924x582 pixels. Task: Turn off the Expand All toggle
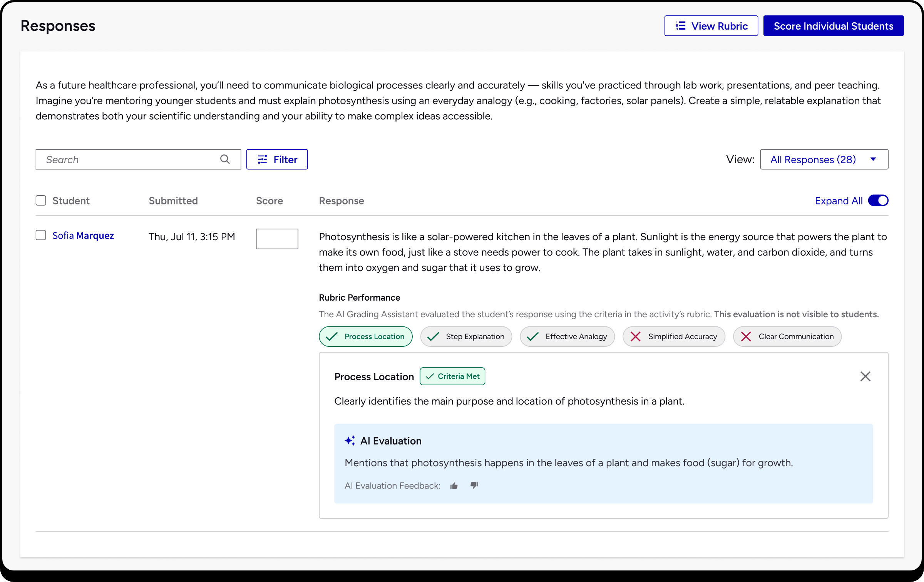tap(878, 201)
